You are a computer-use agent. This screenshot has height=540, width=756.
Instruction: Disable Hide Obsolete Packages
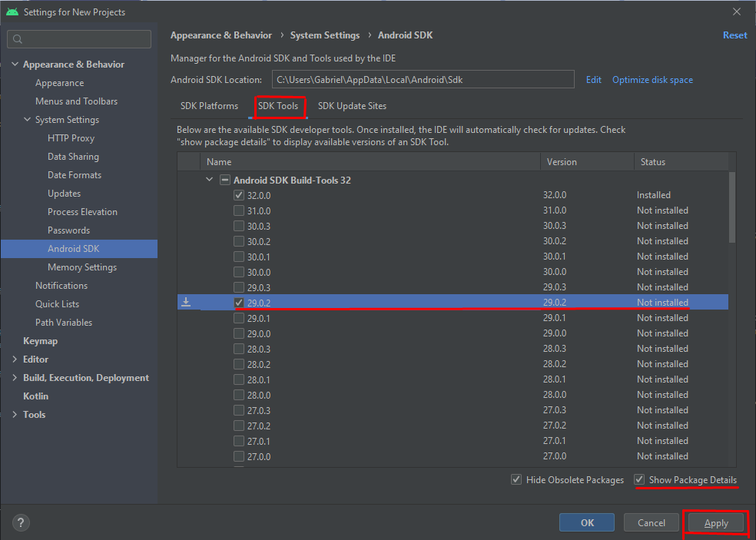pyautogui.click(x=516, y=479)
